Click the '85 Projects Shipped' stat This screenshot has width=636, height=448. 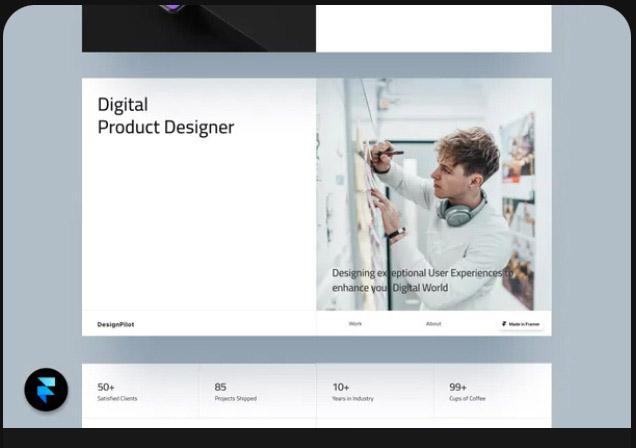tap(235, 392)
